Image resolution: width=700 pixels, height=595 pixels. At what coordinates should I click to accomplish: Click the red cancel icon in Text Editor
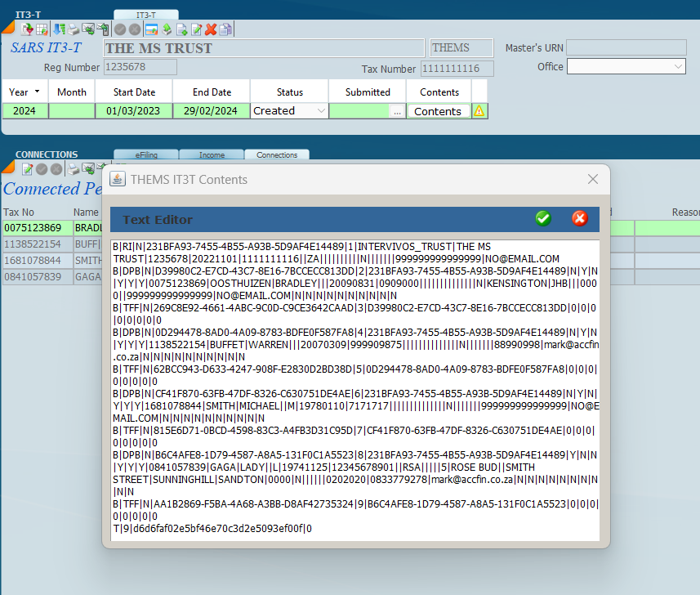coord(579,218)
